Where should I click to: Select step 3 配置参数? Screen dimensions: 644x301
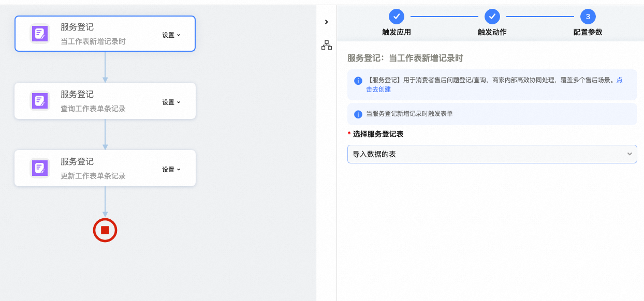click(x=588, y=17)
